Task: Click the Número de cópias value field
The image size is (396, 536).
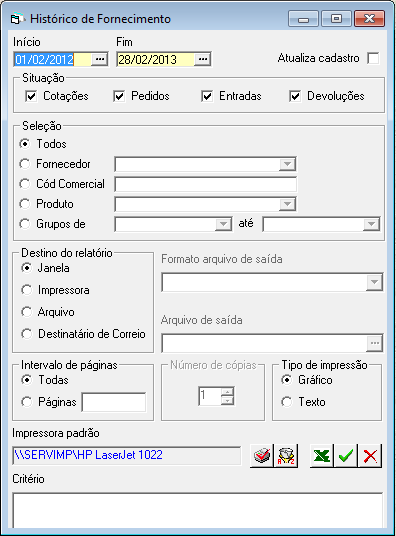Action: click(210, 396)
